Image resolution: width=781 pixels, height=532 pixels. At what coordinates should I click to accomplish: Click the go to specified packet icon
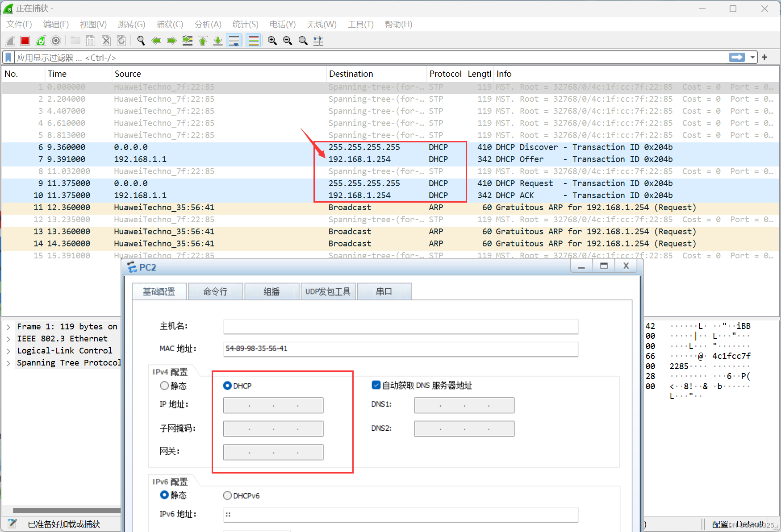(x=188, y=41)
